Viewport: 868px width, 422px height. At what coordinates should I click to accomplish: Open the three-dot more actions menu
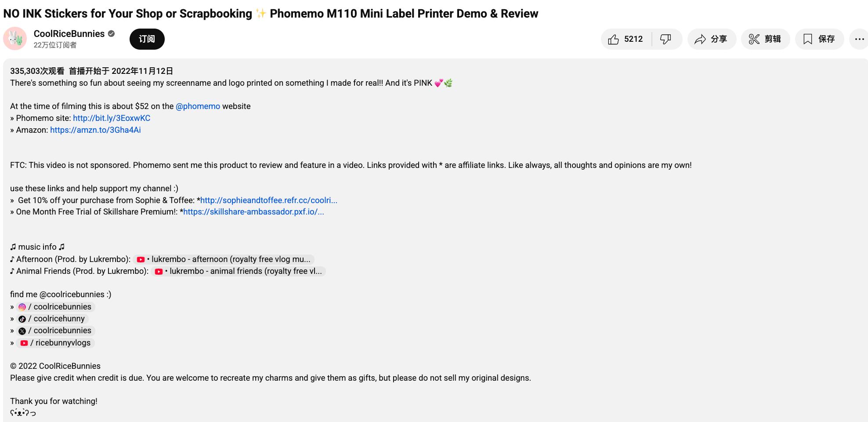pyautogui.click(x=859, y=39)
